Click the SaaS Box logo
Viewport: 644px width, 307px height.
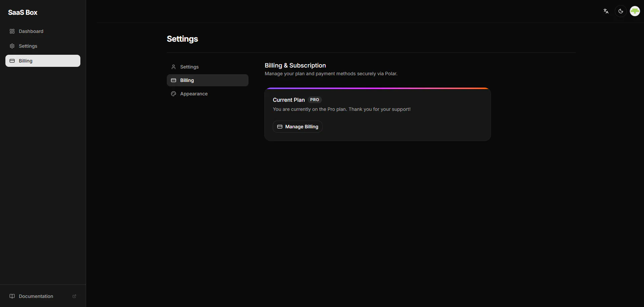23,12
